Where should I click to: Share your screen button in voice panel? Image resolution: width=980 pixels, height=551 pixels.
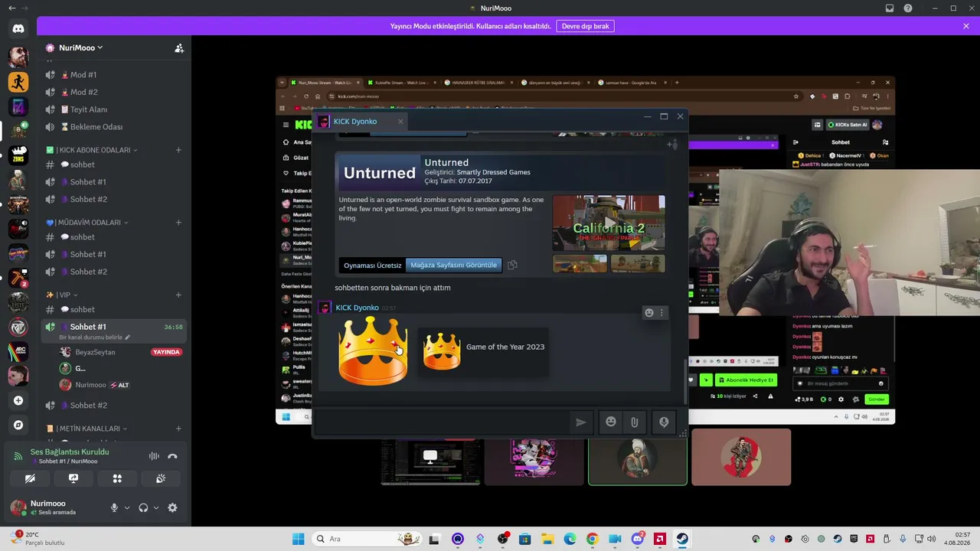73,478
